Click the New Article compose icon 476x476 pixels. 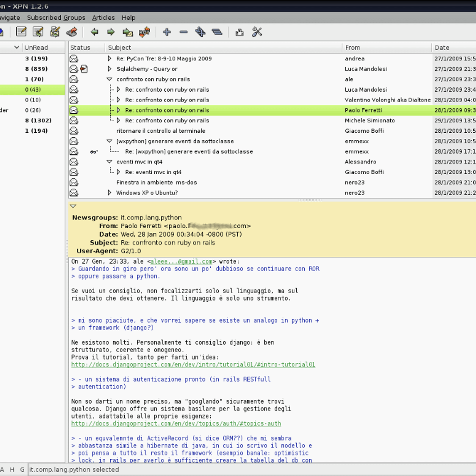pyautogui.click(x=21, y=32)
